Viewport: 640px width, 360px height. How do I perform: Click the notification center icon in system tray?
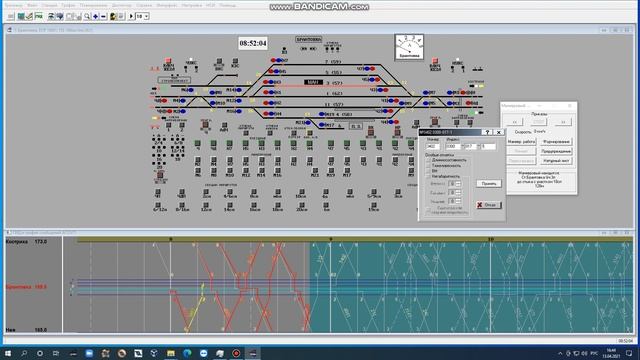(x=629, y=353)
